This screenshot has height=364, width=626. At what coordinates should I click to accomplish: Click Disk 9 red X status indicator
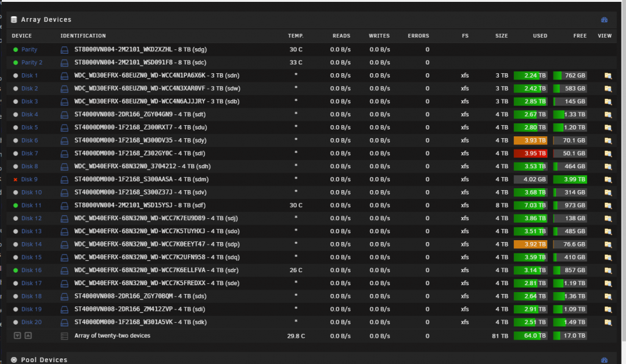pyautogui.click(x=16, y=179)
